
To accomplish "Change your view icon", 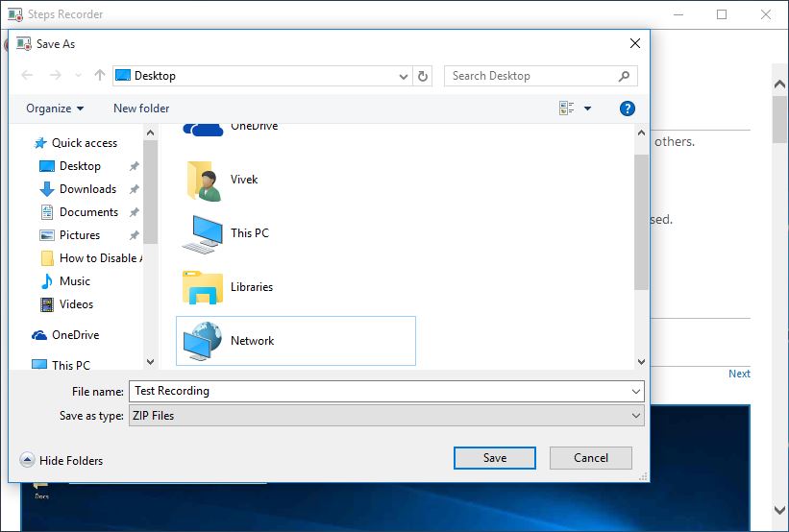I will pyautogui.click(x=567, y=109).
